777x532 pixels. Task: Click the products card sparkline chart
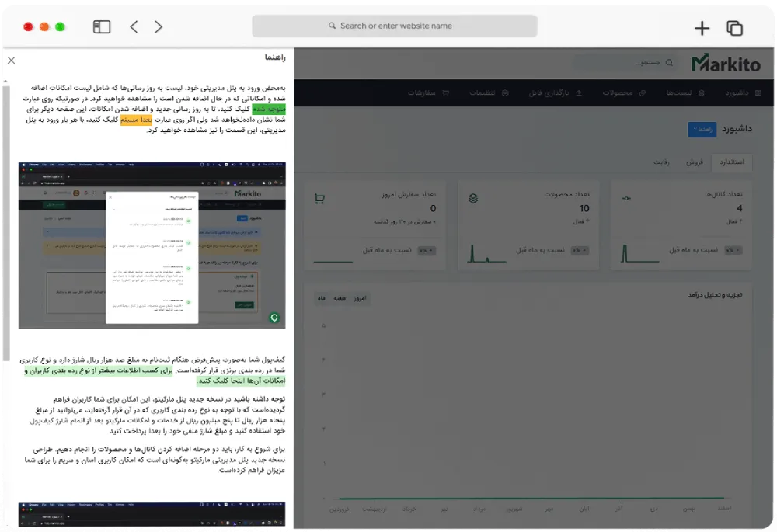click(x=486, y=253)
